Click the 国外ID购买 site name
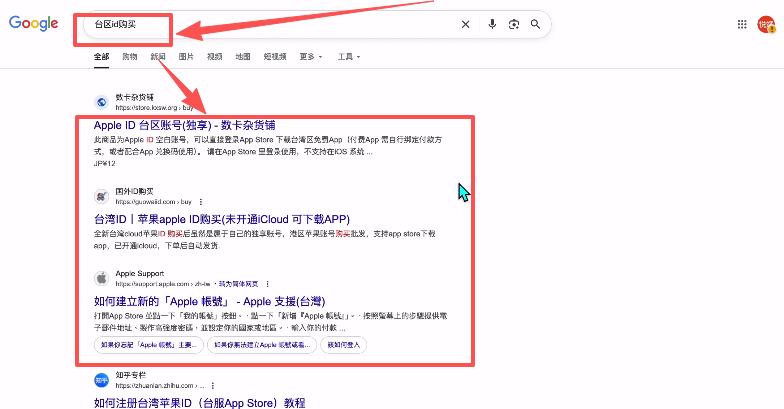This screenshot has height=409, width=784. [134, 191]
